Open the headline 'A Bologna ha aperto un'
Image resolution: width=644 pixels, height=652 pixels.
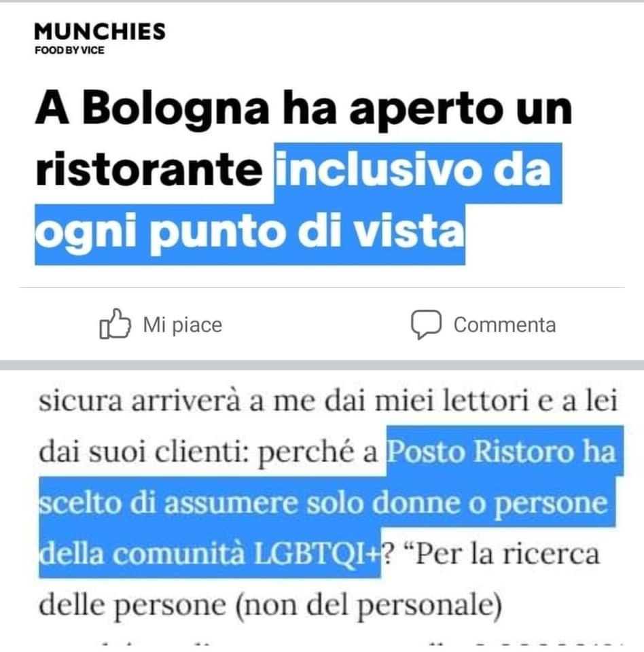(304, 108)
